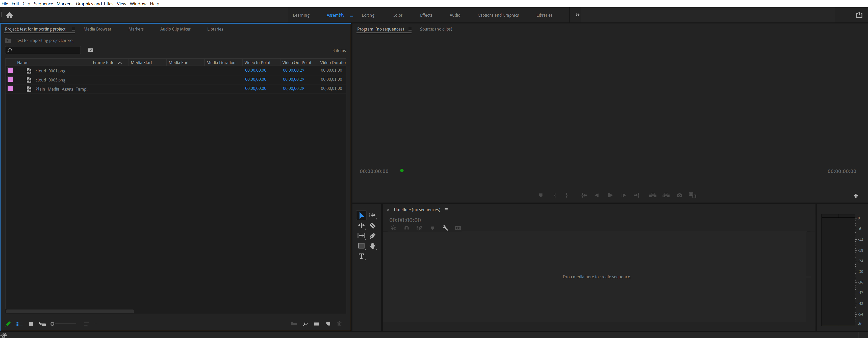Open the File menu

(x=5, y=4)
